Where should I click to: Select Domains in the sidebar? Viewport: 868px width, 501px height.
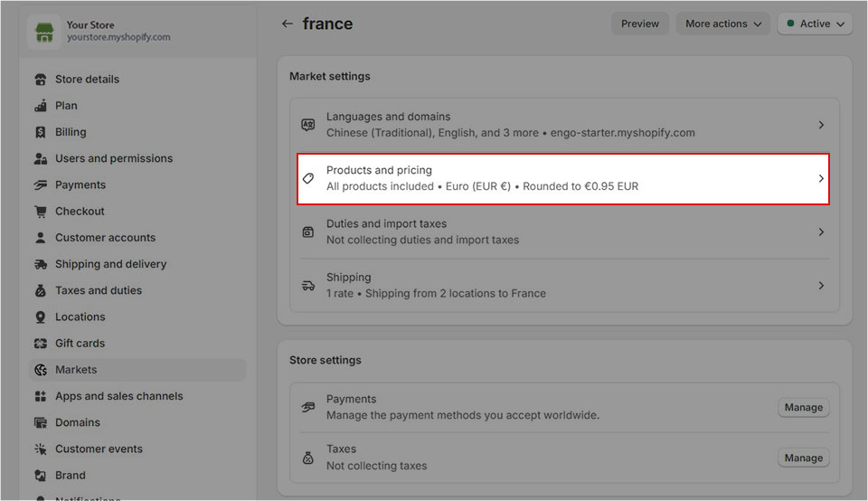(x=137, y=423)
